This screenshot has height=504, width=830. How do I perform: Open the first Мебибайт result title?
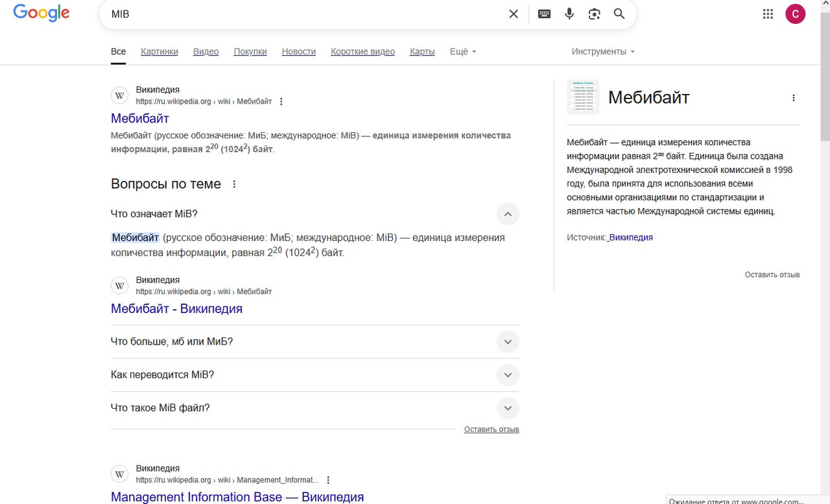point(140,119)
